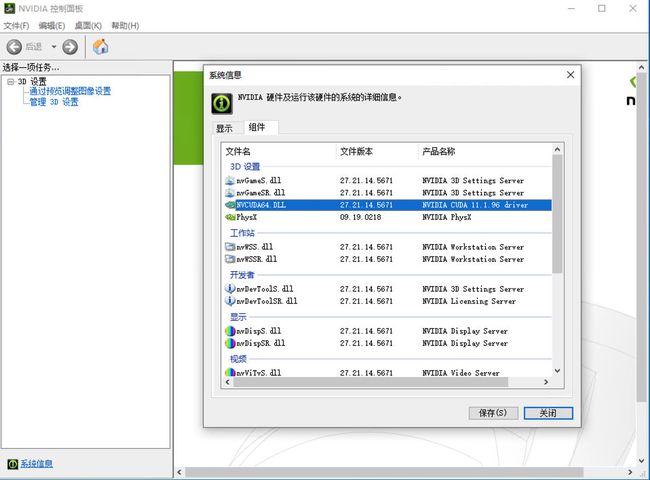Click the NVIDIA Control Panel title bar icon
The height and width of the screenshot is (480, 650).
[x=10, y=8]
